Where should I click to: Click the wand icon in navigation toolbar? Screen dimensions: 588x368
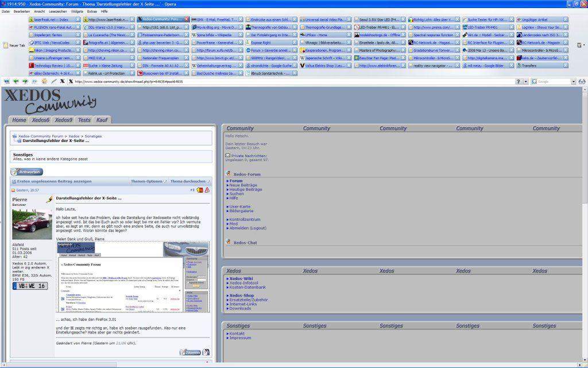click(x=53, y=82)
